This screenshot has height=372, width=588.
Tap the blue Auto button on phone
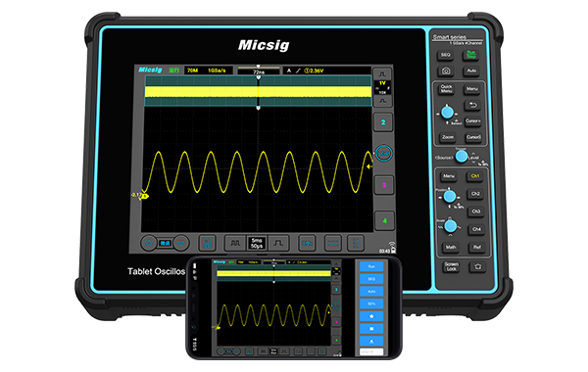[371, 291]
